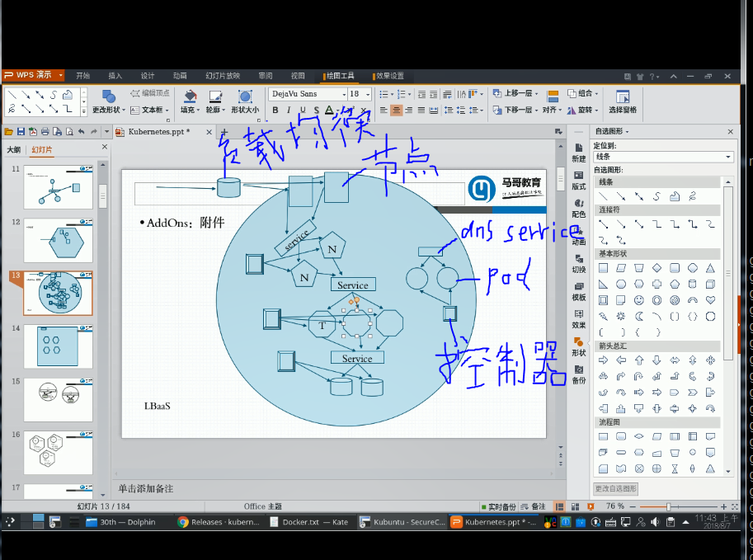The width and height of the screenshot is (753, 560).
Task: Toggle justify text alignment
Action: pos(421,110)
